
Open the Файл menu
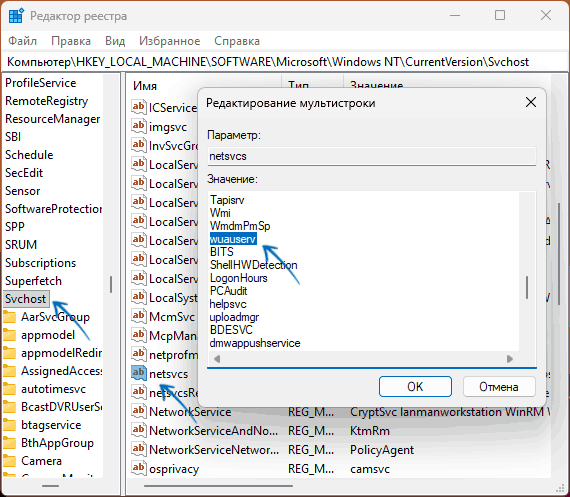click(x=23, y=41)
